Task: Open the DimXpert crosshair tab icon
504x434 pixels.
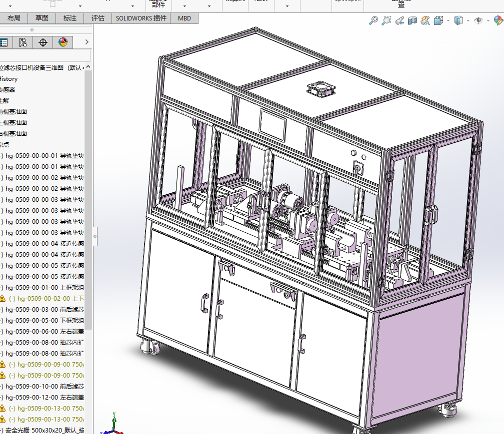Action: 43,42
